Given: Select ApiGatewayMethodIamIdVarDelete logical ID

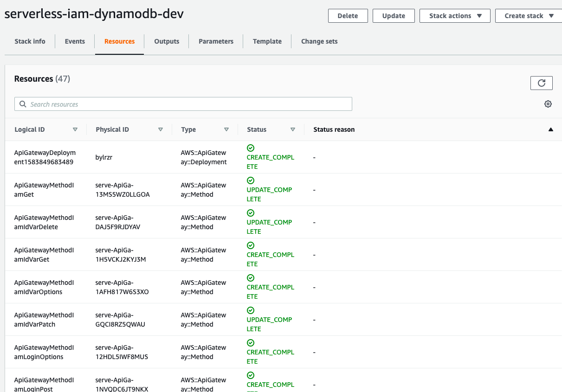Looking at the screenshot, I should pyautogui.click(x=44, y=222).
